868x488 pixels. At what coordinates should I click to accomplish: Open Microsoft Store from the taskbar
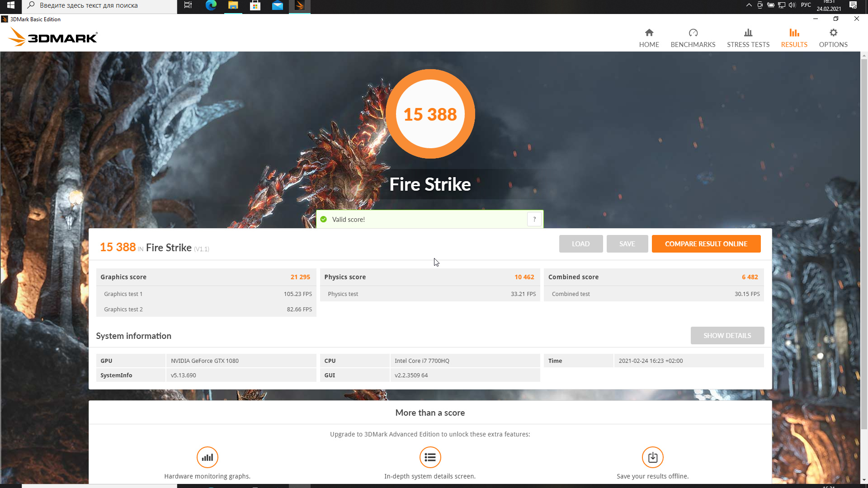255,5
